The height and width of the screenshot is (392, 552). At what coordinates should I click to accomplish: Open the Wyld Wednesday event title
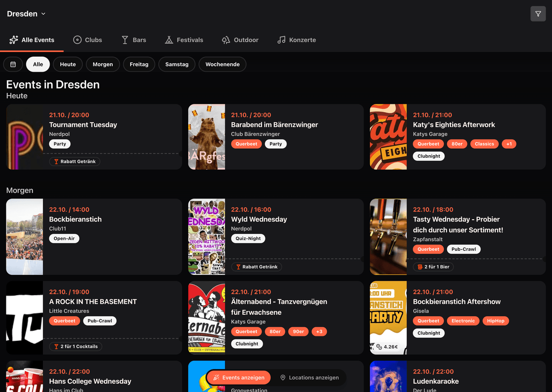click(x=259, y=219)
